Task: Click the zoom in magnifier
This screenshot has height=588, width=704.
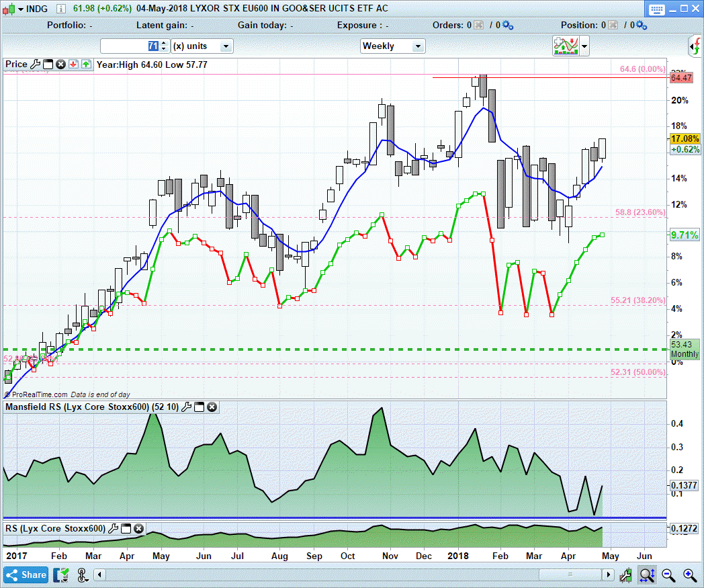Action: [x=690, y=575]
